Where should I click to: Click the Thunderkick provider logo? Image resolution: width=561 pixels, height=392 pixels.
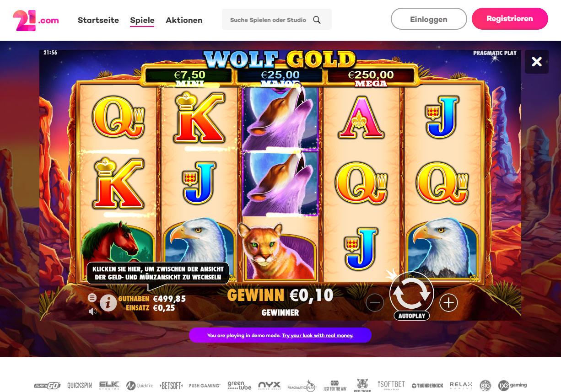point(427,386)
